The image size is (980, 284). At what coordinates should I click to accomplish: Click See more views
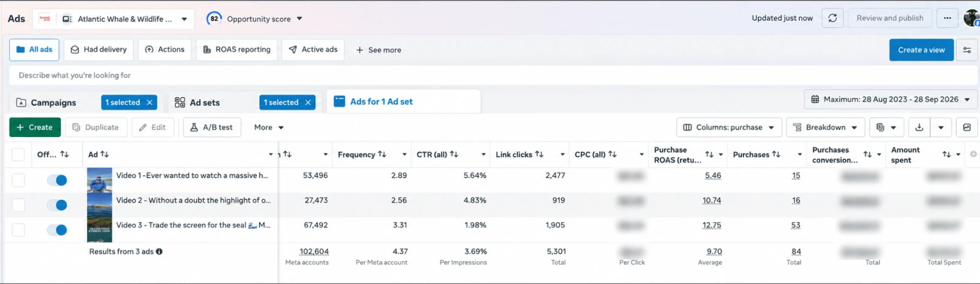(x=379, y=50)
